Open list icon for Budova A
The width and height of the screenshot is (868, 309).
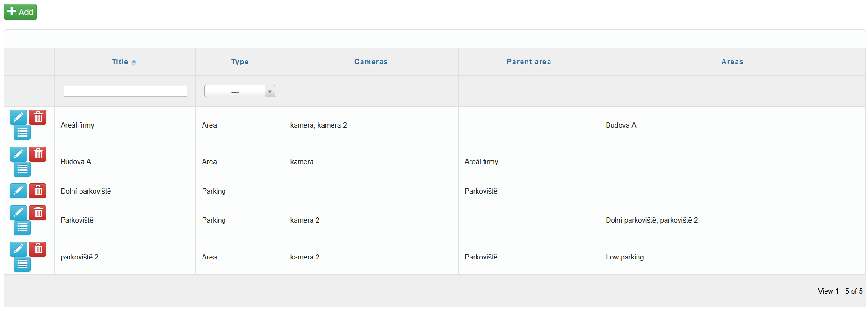pos(22,169)
